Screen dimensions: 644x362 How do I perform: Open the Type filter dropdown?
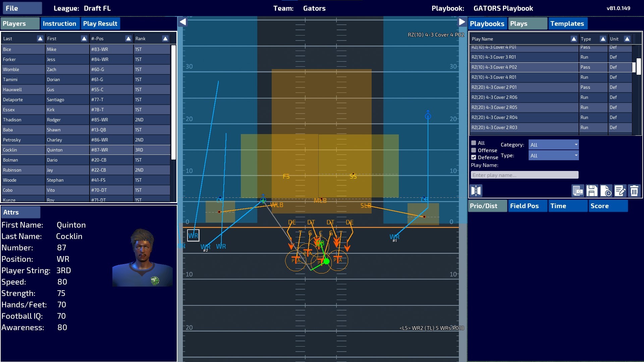(554, 155)
